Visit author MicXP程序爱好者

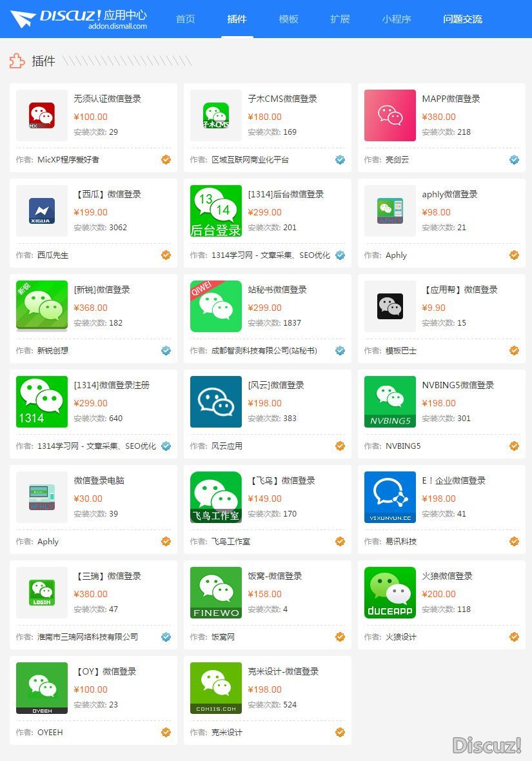pyautogui.click(x=68, y=160)
